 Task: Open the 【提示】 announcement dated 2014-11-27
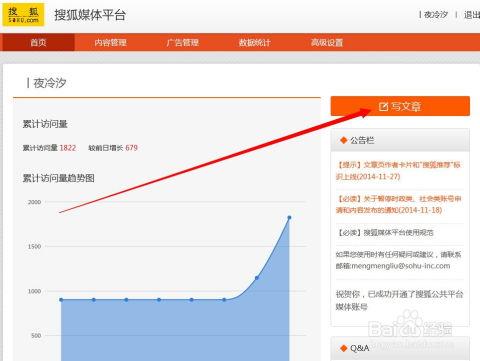coord(398,170)
